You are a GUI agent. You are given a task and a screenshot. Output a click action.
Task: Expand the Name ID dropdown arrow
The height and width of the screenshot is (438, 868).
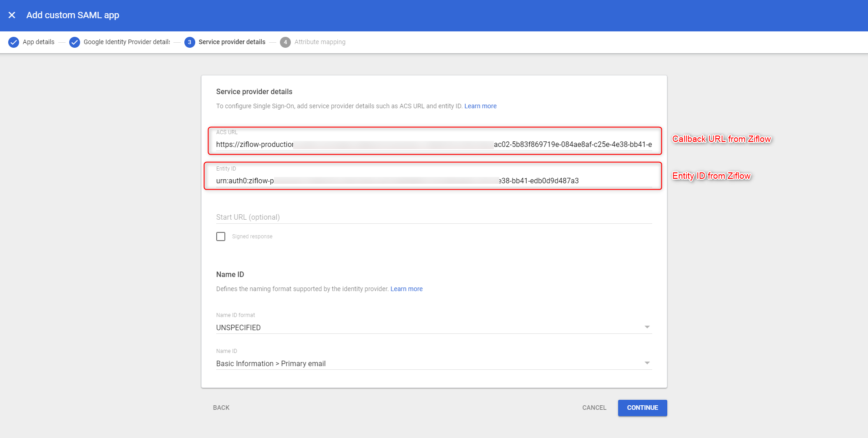pyautogui.click(x=647, y=363)
